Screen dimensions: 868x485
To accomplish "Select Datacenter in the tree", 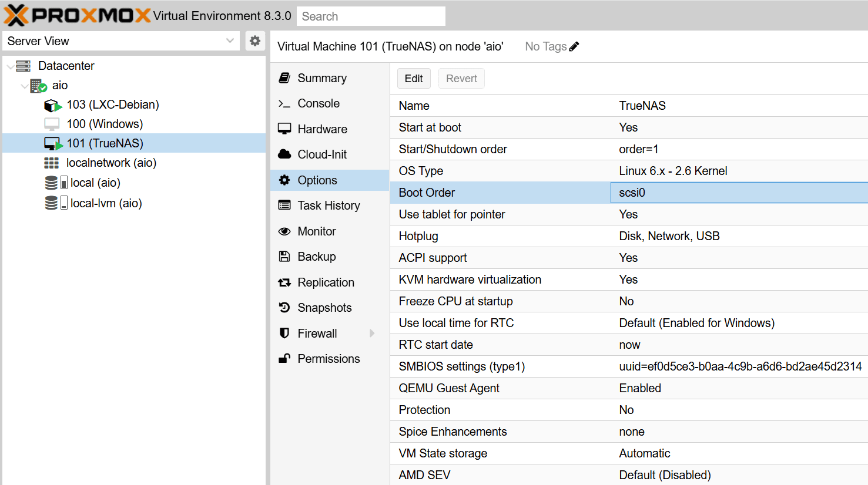I will [x=66, y=66].
